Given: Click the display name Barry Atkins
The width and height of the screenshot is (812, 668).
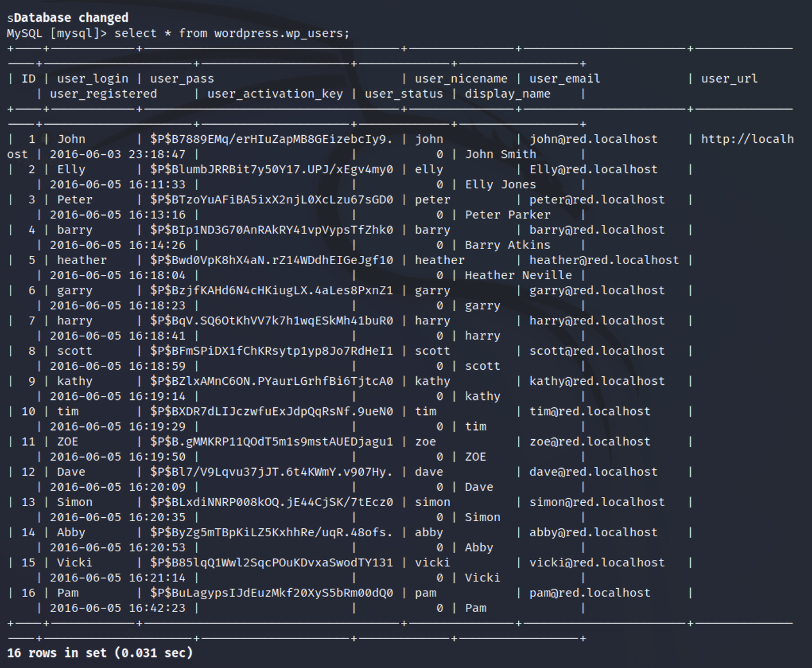Looking at the screenshot, I should pyautogui.click(x=507, y=245).
